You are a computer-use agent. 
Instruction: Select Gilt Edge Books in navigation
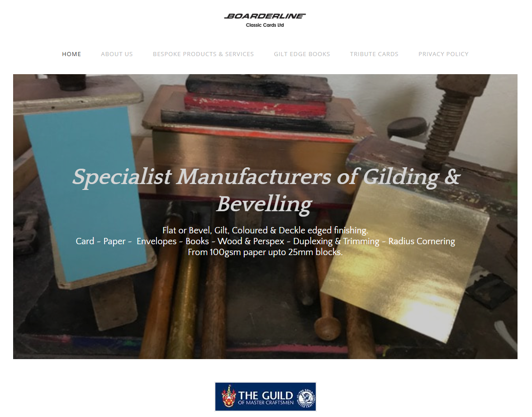point(302,54)
